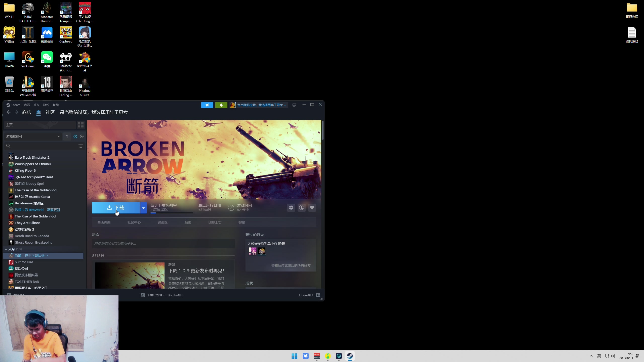Click the Windows Start button
This screenshot has width=644, height=362.
coord(294,356)
